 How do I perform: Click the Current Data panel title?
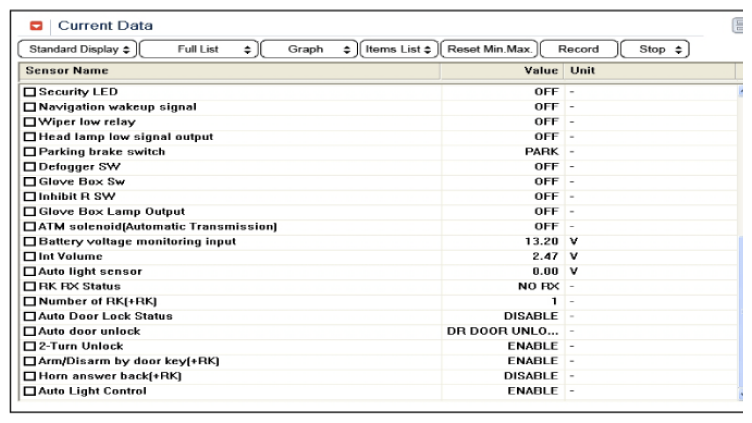(x=106, y=25)
